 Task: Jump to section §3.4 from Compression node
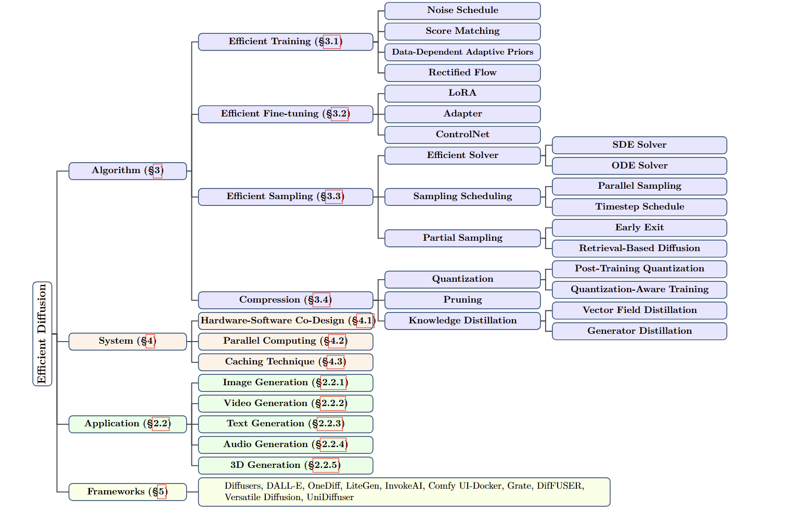(321, 300)
